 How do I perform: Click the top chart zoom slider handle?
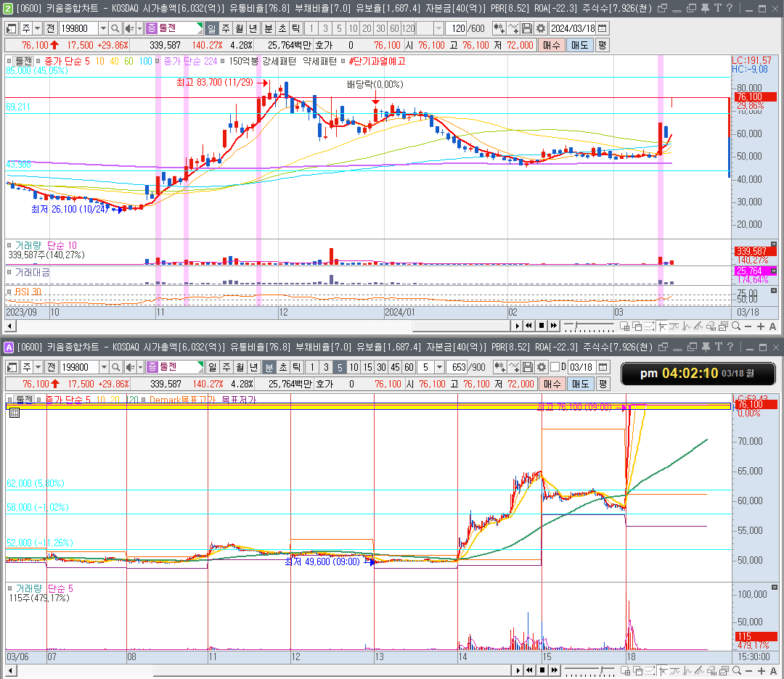[x=576, y=326]
